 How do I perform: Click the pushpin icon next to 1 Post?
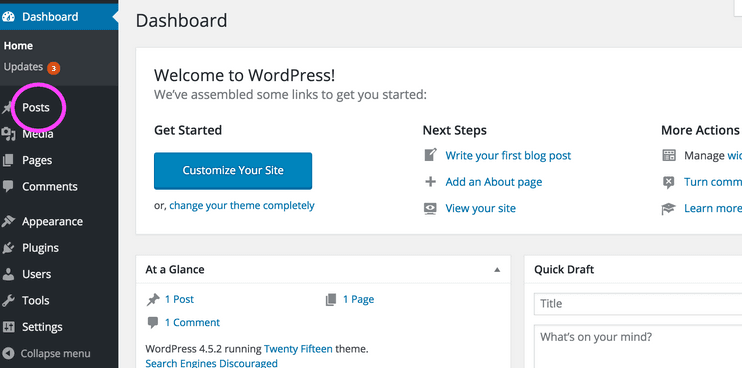point(153,299)
